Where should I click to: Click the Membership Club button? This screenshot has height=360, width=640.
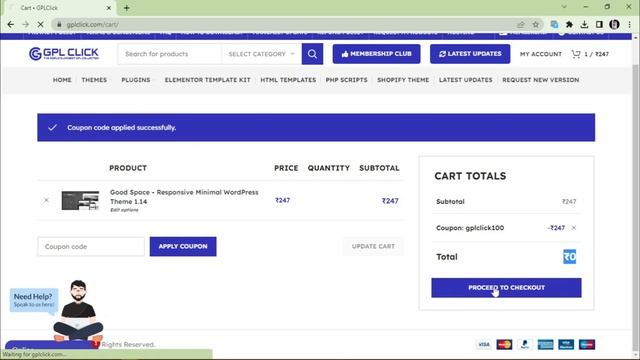(x=376, y=54)
